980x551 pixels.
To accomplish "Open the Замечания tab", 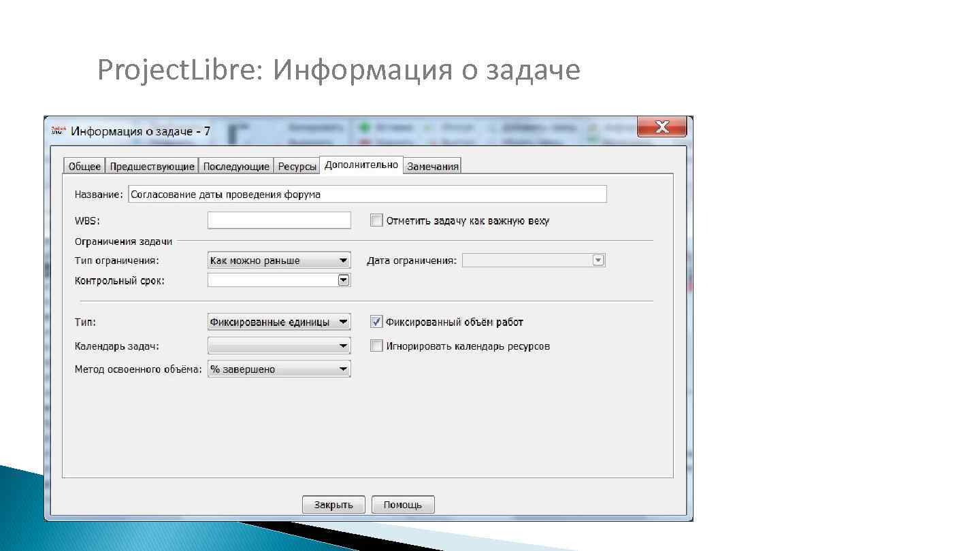I will point(433,166).
